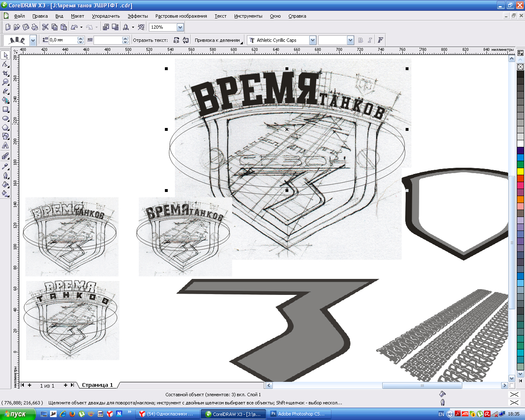Select the Outline pen tool in the toolbox

pyautogui.click(x=6, y=176)
